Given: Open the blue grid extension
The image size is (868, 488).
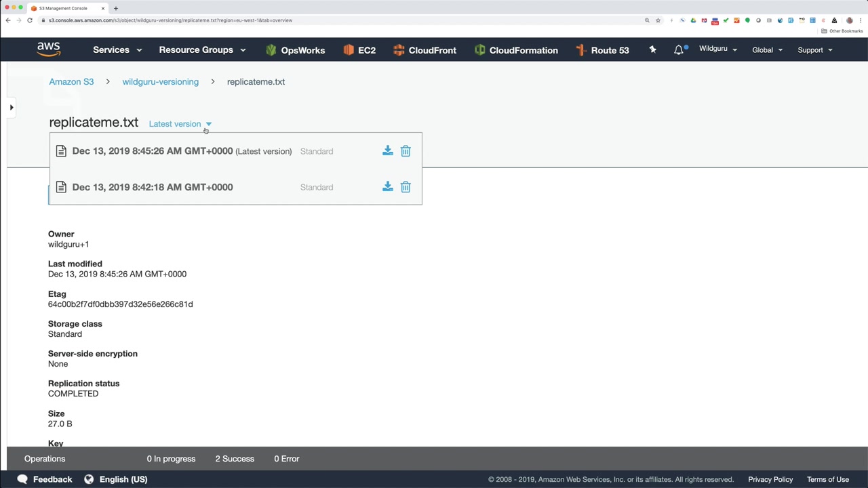Looking at the screenshot, I should click(x=812, y=20).
